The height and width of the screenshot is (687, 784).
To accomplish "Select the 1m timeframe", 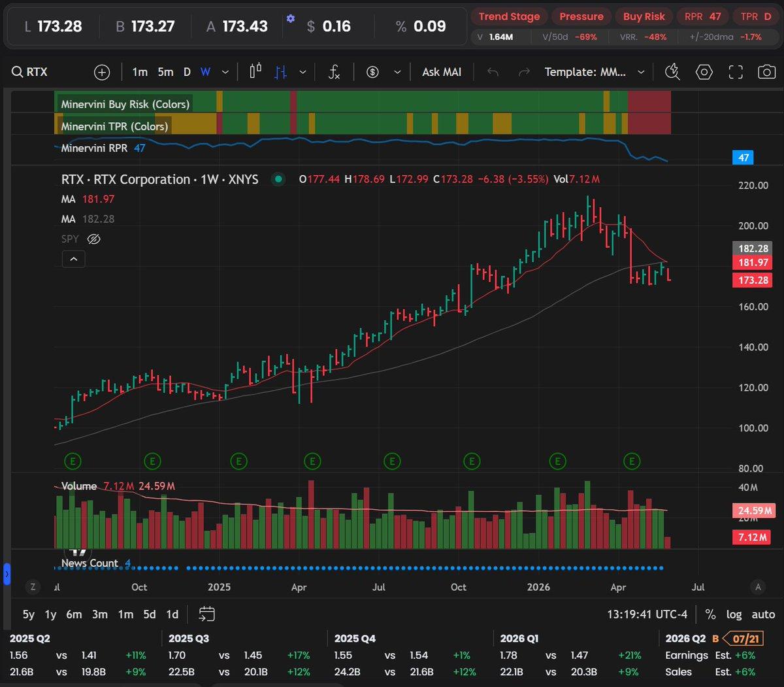I will [140, 72].
